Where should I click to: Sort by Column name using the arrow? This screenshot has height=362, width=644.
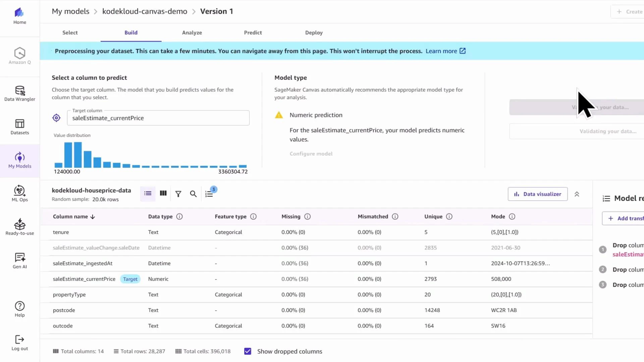(x=93, y=217)
